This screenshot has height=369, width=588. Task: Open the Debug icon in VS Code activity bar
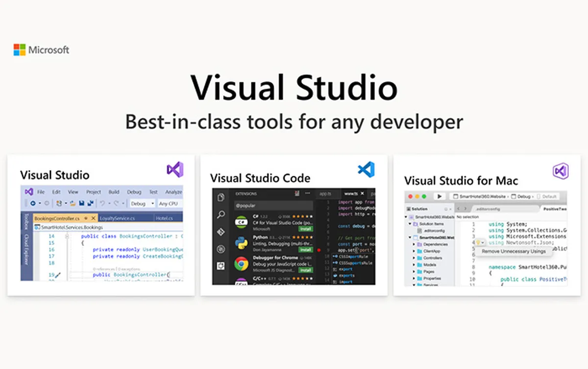(221, 249)
